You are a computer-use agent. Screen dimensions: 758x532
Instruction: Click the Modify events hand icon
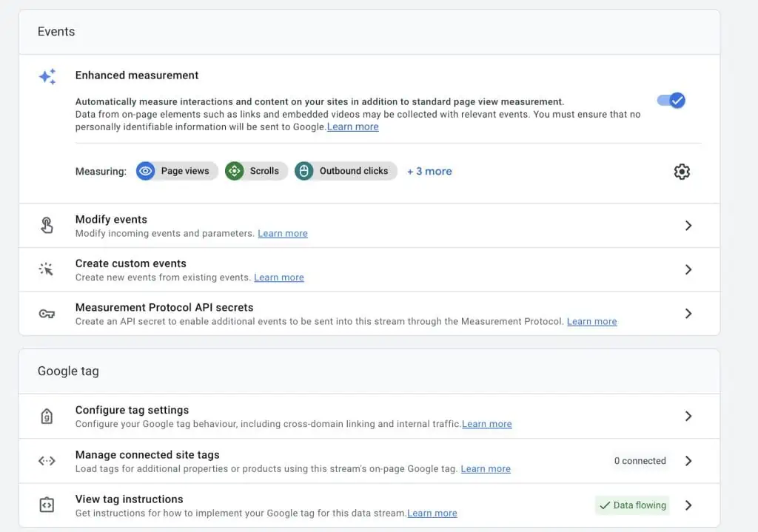47,226
